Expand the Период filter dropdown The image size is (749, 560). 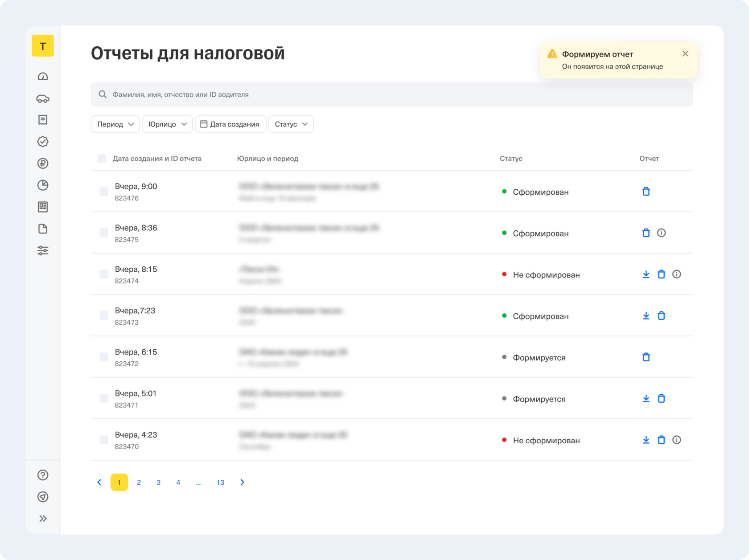coord(115,124)
